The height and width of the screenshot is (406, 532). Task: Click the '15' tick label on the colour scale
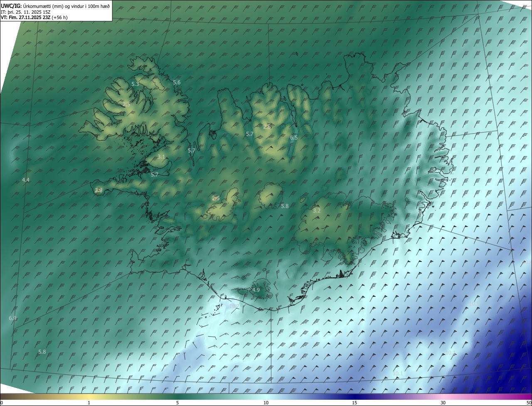point(355,403)
